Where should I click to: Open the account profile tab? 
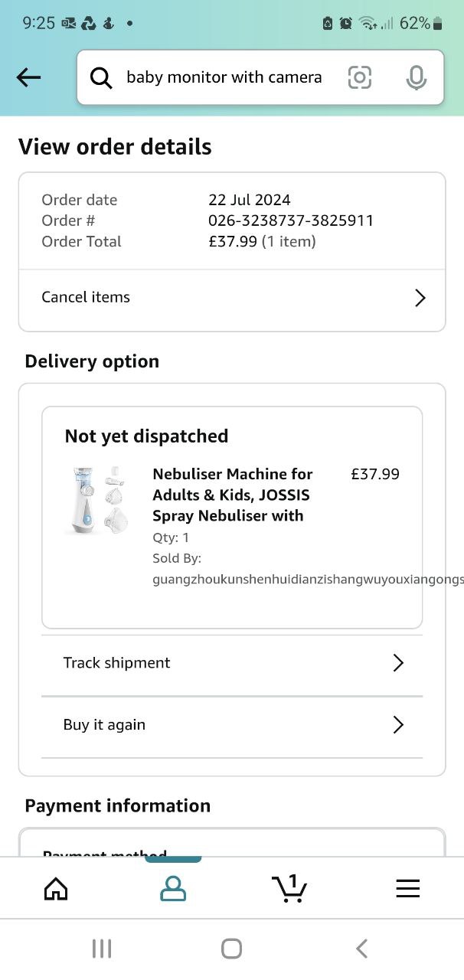tap(173, 888)
